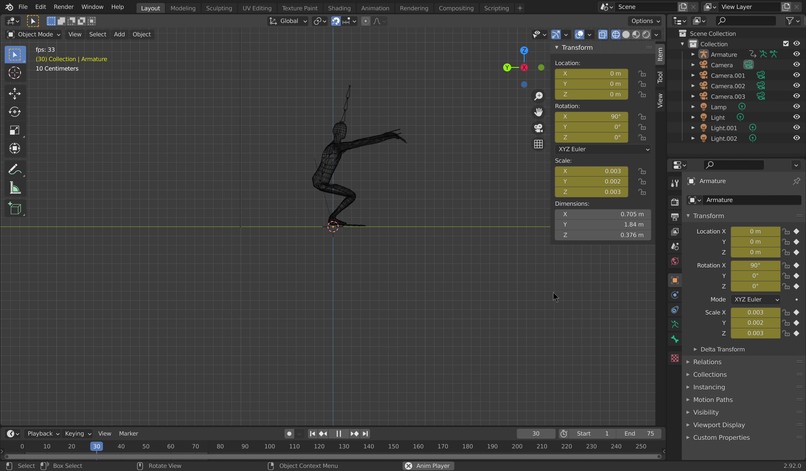Open the View tab in the sidebar

(660, 100)
